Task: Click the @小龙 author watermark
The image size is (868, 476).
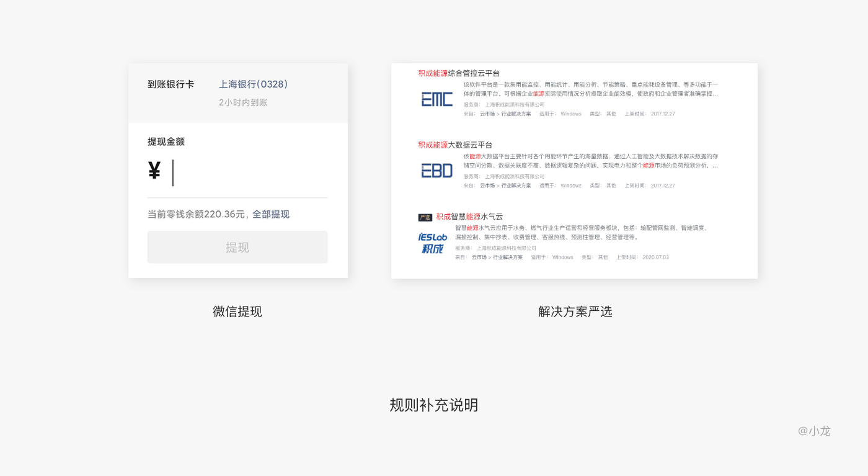Action: 813,431
